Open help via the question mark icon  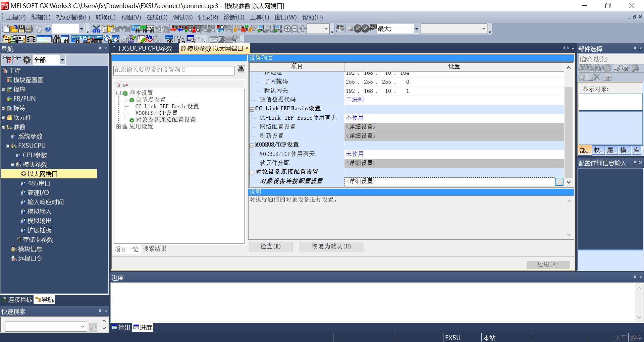click(48, 28)
